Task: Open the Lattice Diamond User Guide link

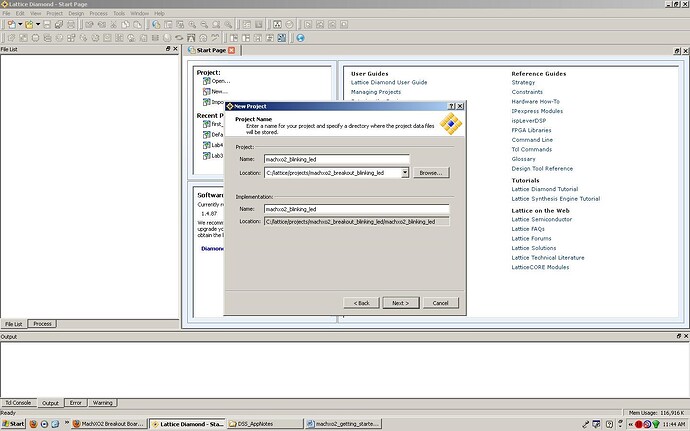Action: pyautogui.click(x=389, y=82)
